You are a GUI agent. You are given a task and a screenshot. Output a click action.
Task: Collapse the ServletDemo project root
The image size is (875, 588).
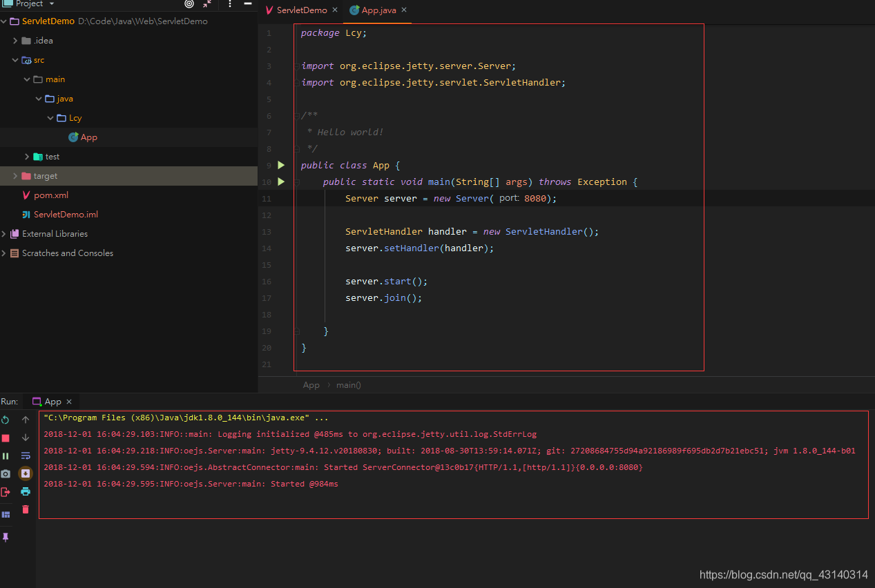pos(4,21)
